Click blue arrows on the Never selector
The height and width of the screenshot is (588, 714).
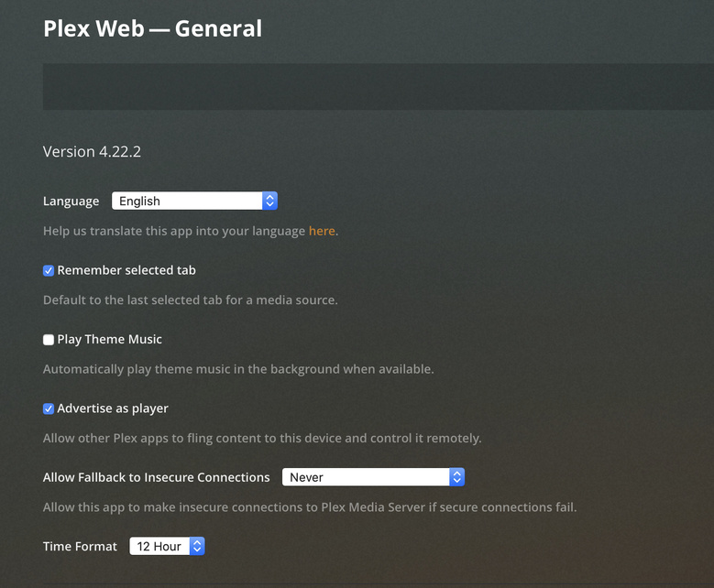(457, 477)
